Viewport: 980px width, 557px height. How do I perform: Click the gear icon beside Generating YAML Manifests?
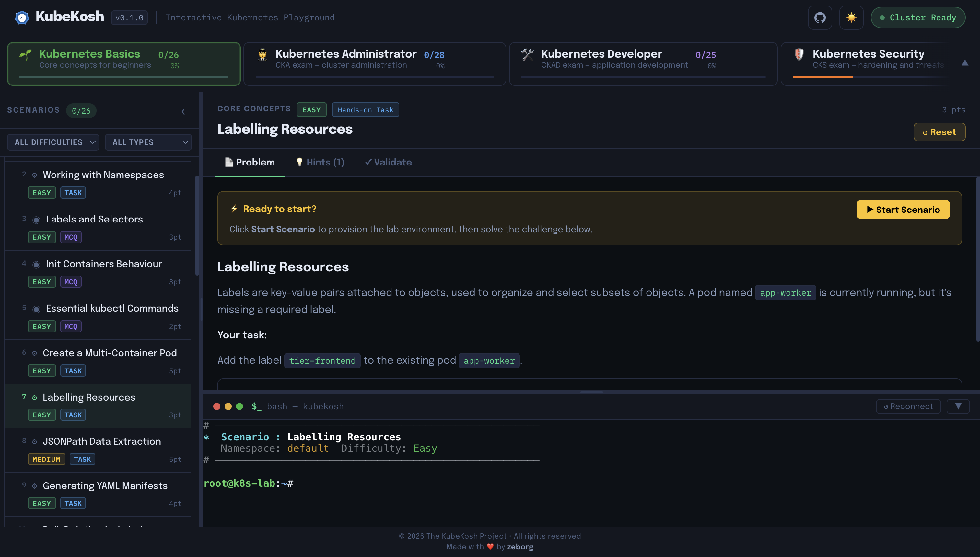point(34,486)
